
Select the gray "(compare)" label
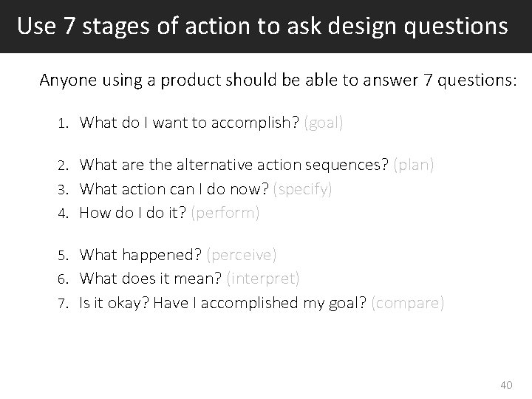pyautogui.click(x=409, y=304)
